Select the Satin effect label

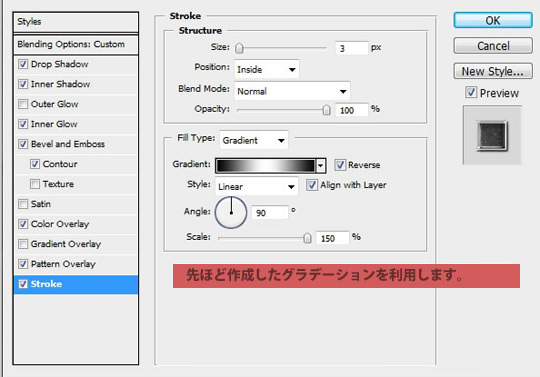(41, 204)
